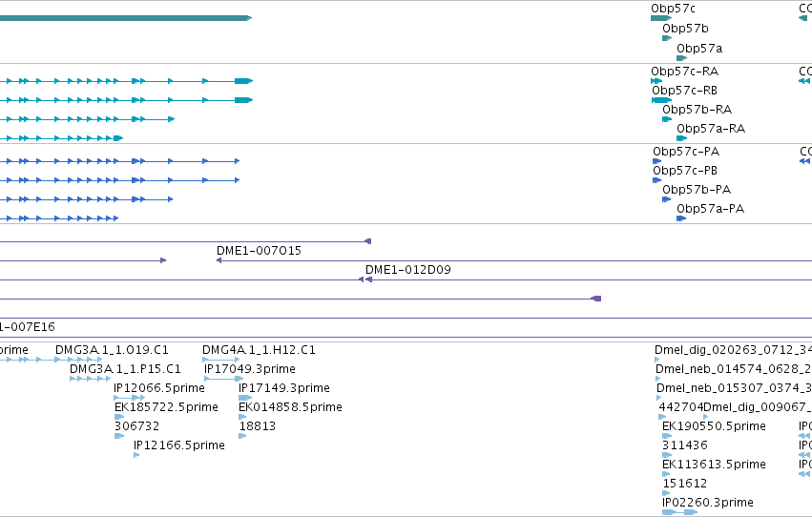This screenshot has width=812, height=517.
Task: Select transcript Obp57b-RA
Action: tap(667, 119)
